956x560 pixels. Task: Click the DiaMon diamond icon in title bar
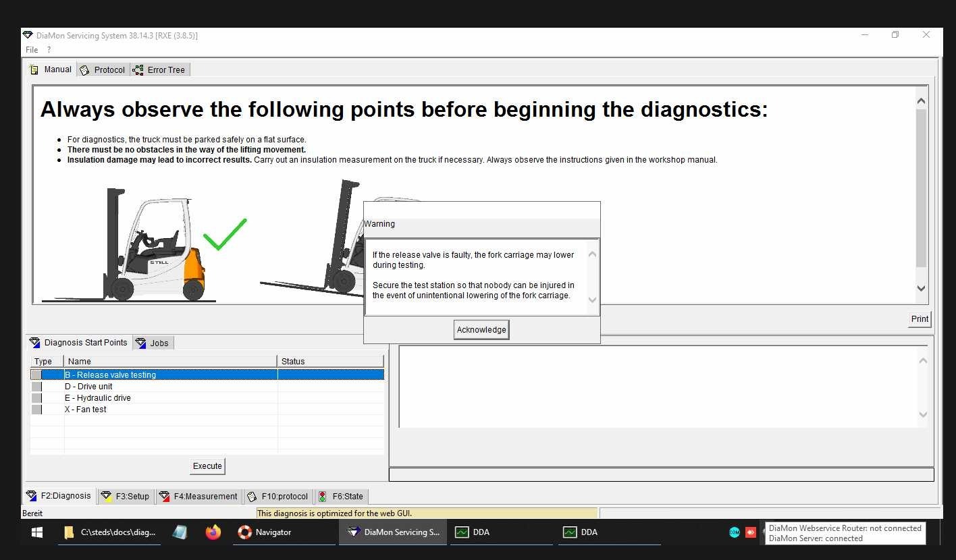click(x=28, y=35)
